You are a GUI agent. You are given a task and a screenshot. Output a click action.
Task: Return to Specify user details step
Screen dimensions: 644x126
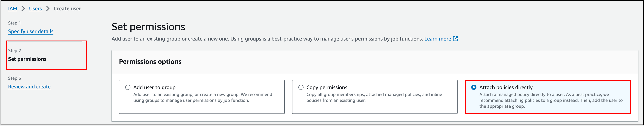tap(31, 31)
